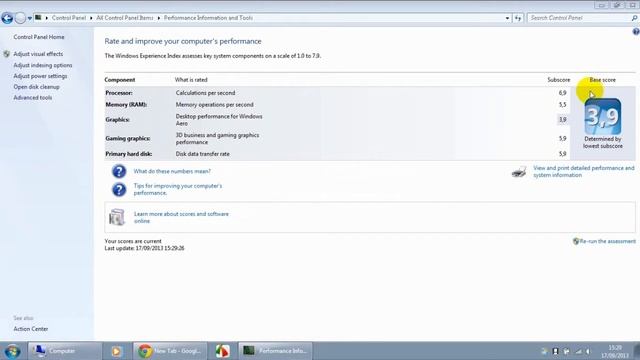Click shield icon beside Re-run the assessment
Image resolution: width=640 pixels, height=360 pixels.
pyautogui.click(x=576, y=241)
